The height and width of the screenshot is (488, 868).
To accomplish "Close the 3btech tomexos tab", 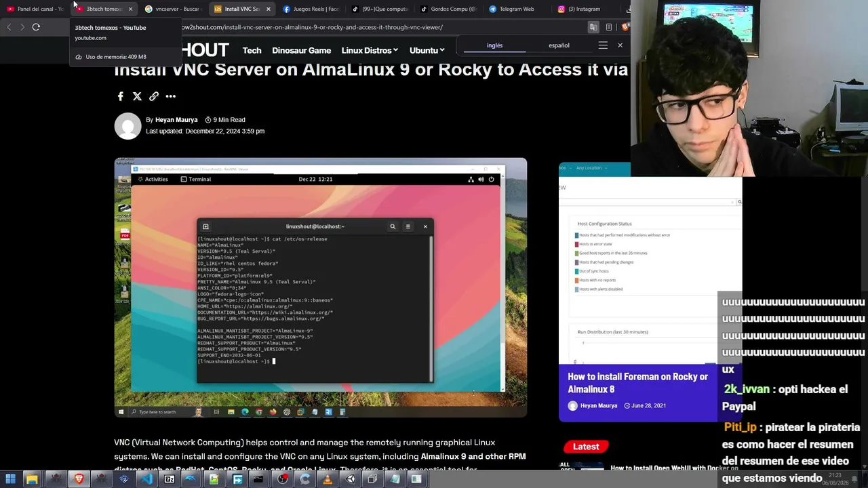I will click(130, 9).
